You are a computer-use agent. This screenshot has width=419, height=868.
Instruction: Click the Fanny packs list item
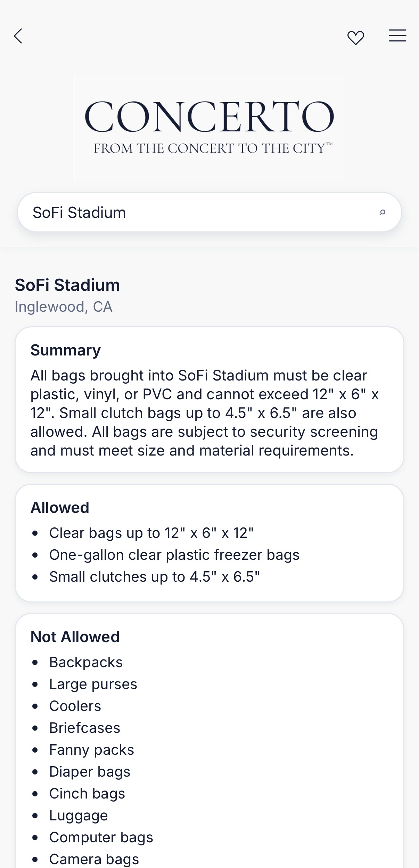[92, 750]
